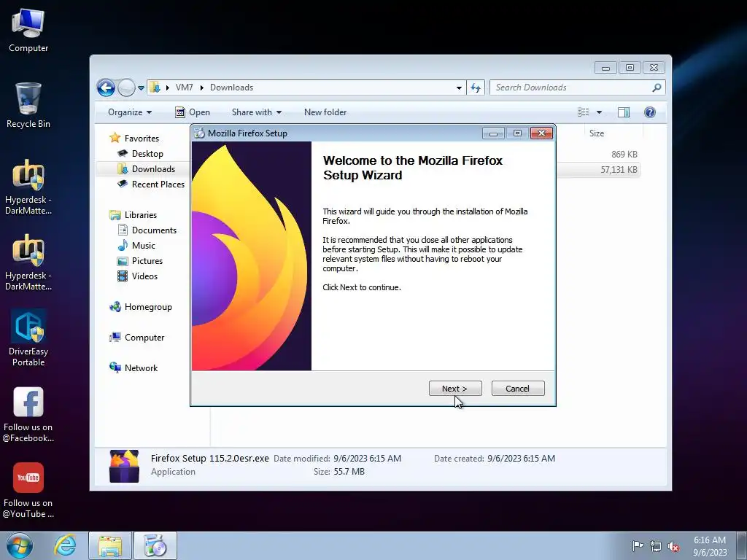
Task: Select the upper Hyperdesk DarkMatter desktop icon
Action: coord(28,187)
